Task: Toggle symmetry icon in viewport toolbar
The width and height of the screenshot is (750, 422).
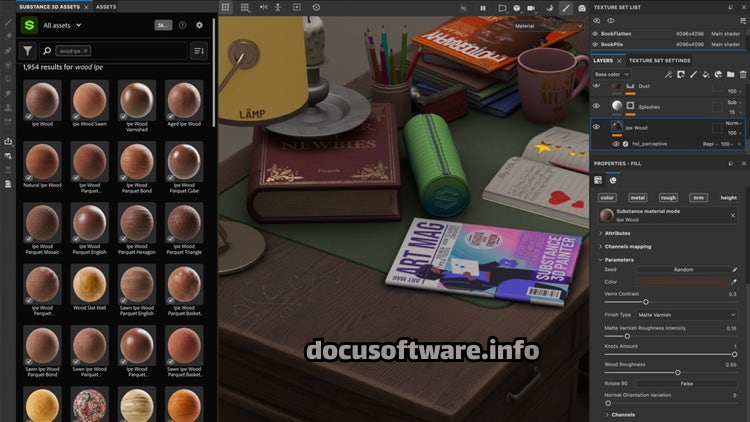Action: pos(264,7)
